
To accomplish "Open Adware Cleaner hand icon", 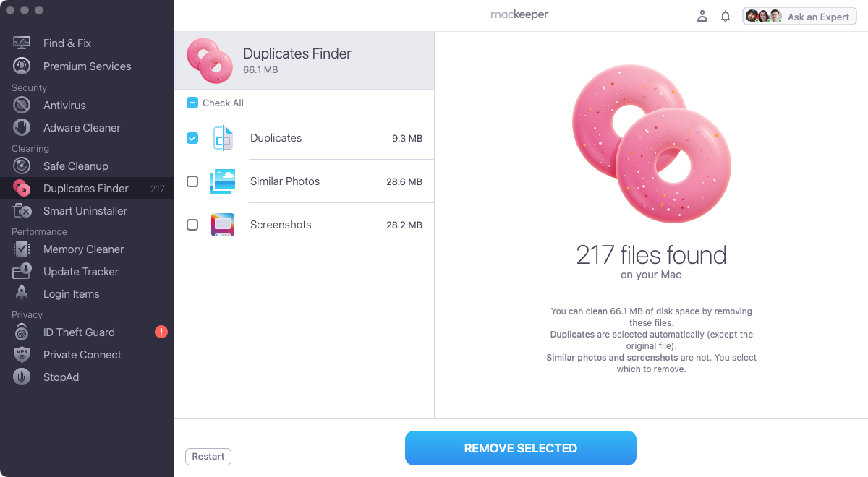I will click(x=22, y=128).
